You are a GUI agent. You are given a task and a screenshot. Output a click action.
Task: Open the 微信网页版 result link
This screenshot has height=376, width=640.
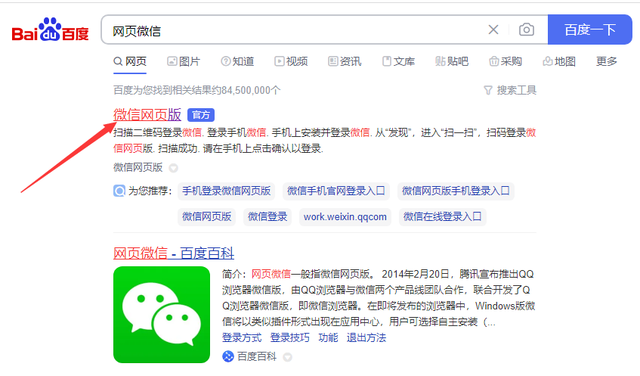pos(147,115)
